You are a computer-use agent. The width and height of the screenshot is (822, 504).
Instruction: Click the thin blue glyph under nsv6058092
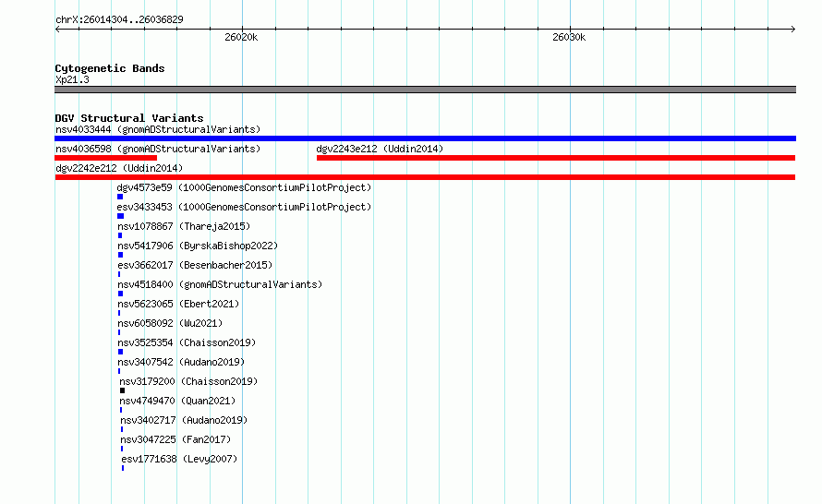coord(119,332)
